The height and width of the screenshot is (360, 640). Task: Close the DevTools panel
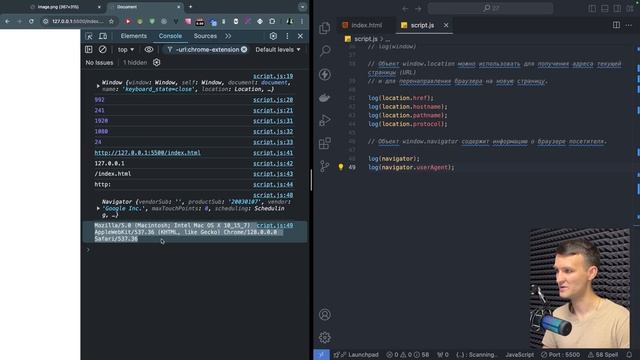(x=300, y=36)
